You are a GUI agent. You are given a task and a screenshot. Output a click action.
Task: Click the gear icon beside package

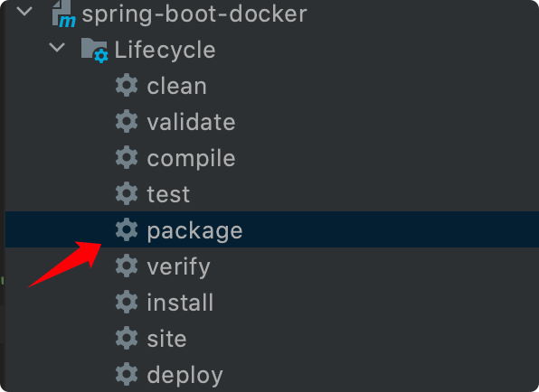coord(127,229)
